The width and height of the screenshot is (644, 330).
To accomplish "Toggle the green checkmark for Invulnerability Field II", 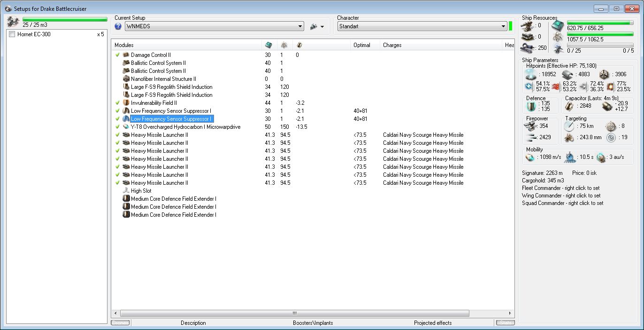I will pyautogui.click(x=118, y=103).
